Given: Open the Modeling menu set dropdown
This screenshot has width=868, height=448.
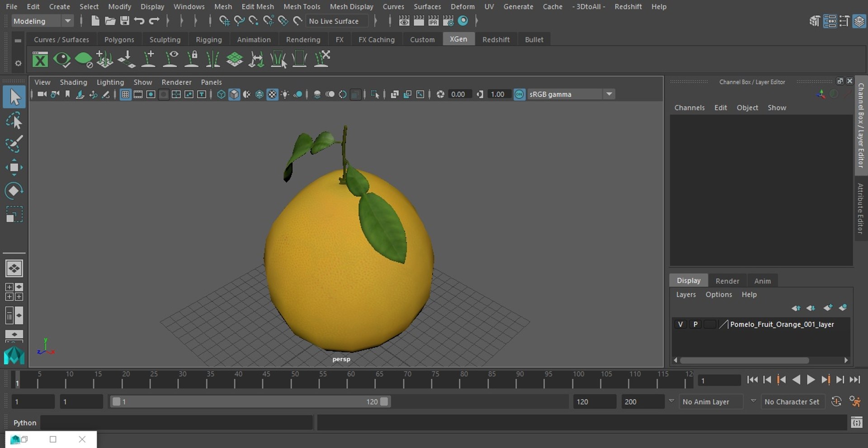Looking at the screenshot, I should 42,21.
